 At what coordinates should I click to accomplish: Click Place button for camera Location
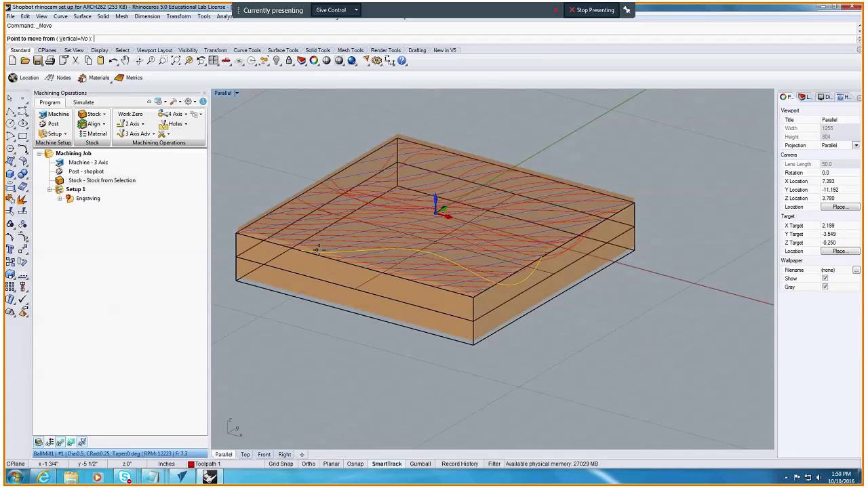tap(840, 207)
